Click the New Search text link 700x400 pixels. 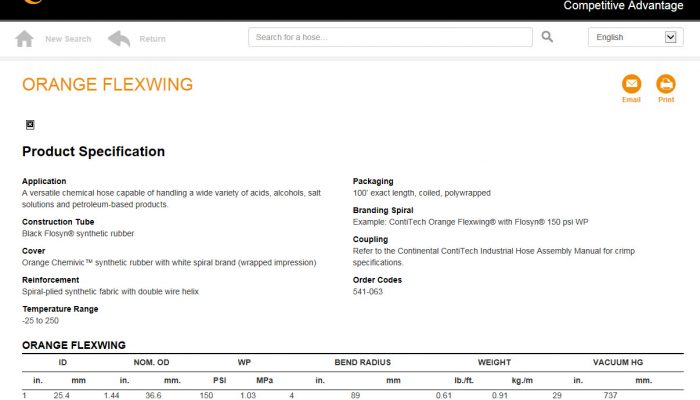pyautogui.click(x=68, y=39)
